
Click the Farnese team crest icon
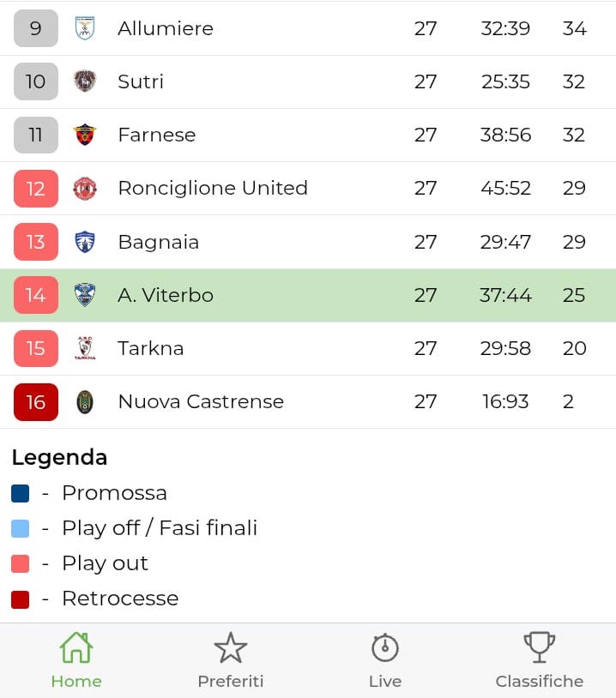click(84, 135)
